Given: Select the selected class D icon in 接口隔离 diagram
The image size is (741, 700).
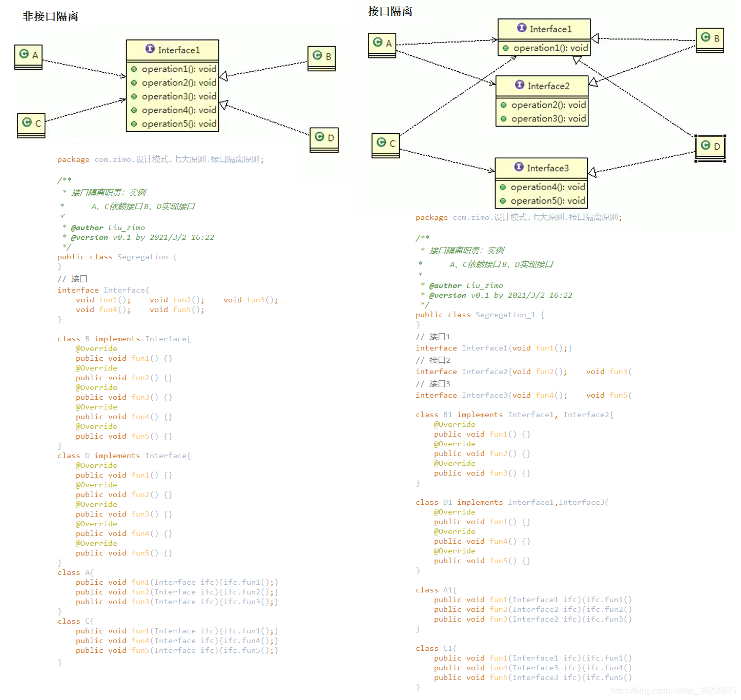Looking at the screenshot, I should (x=706, y=145).
